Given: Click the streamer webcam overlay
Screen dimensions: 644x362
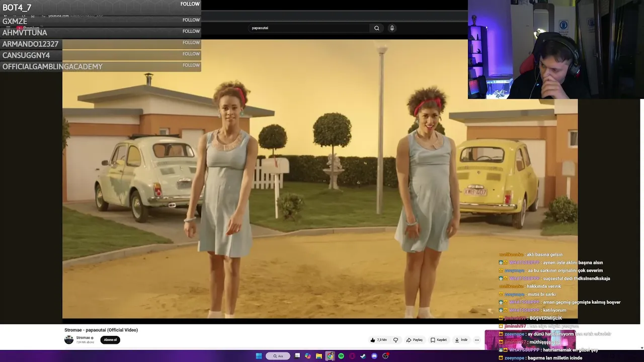Looking at the screenshot, I should coord(556,49).
